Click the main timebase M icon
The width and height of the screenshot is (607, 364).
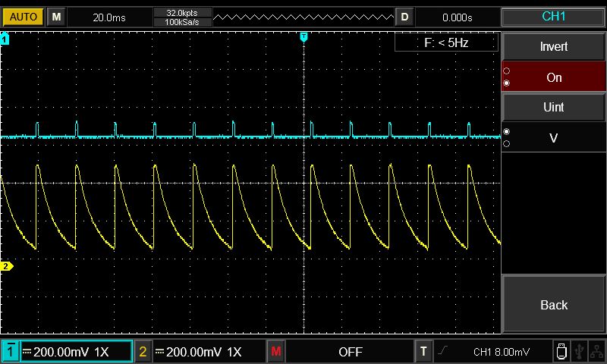56,17
